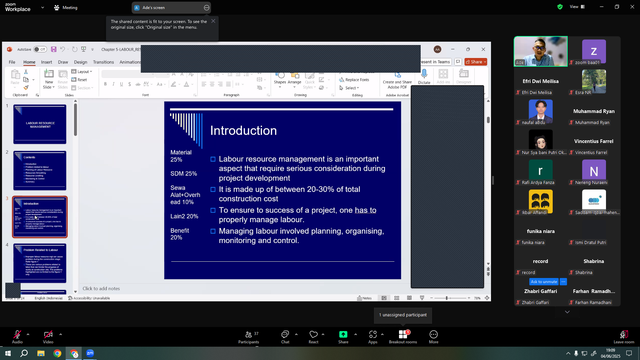
Task: Click Start From Beginning presentation icon
Action: (x=83, y=49)
